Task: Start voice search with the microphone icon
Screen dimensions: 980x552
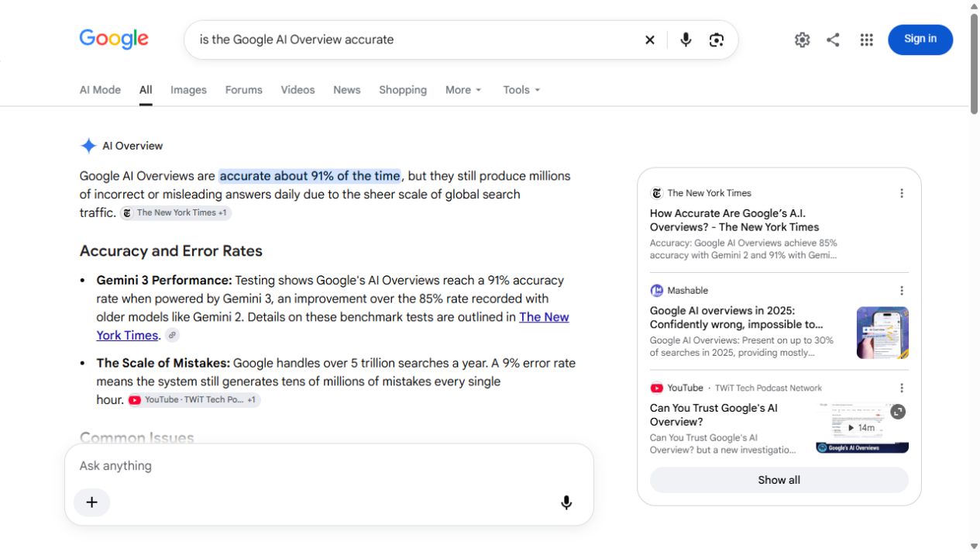Action: [x=686, y=40]
